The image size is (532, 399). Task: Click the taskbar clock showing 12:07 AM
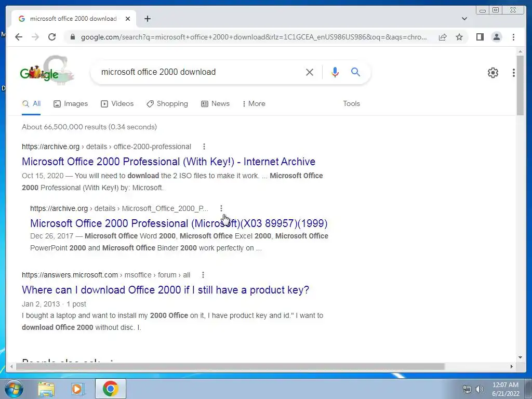click(506, 389)
